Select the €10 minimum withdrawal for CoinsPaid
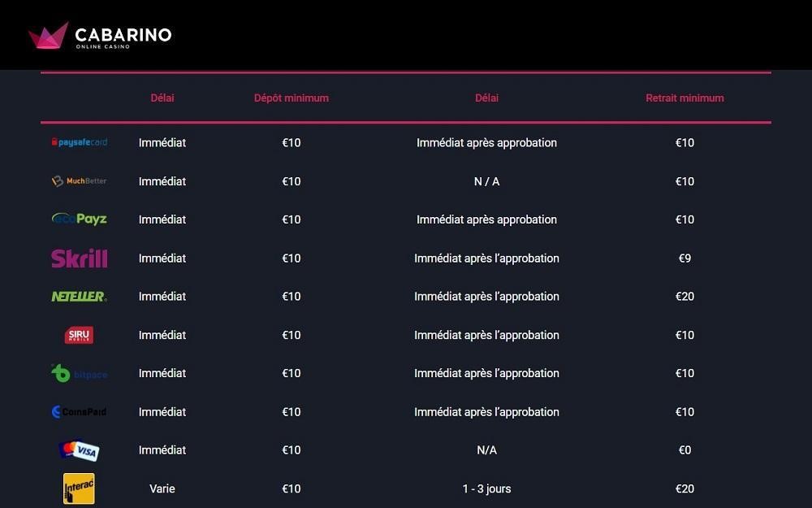The image size is (812, 508). [685, 411]
